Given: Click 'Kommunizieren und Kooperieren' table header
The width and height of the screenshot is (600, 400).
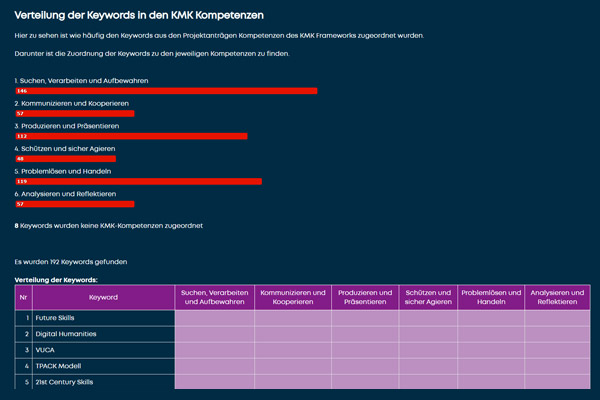Looking at the screenshot, I should pyautogui.click(x=292, y=297).
